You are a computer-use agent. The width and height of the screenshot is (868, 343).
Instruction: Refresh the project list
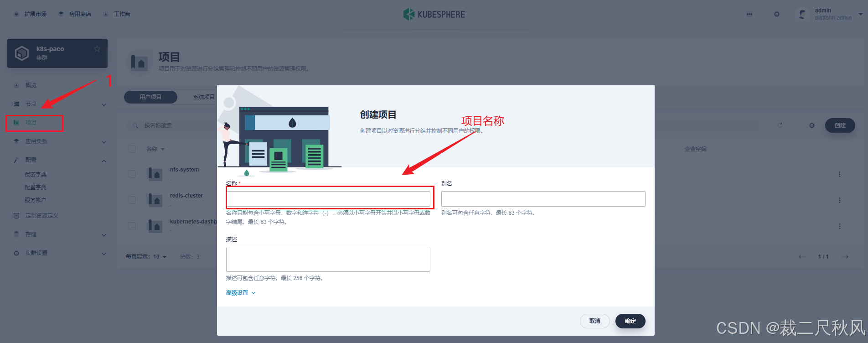780,125
